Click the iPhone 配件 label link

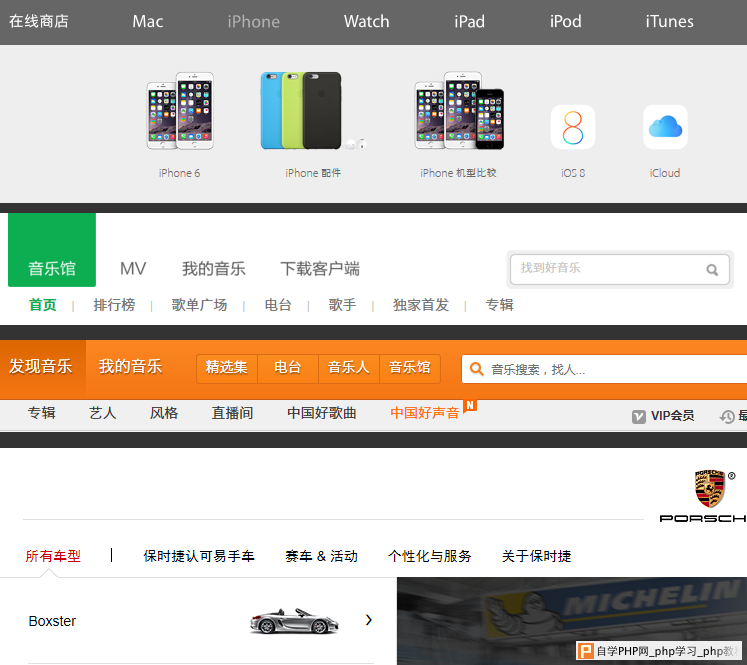tap(313, 173)
